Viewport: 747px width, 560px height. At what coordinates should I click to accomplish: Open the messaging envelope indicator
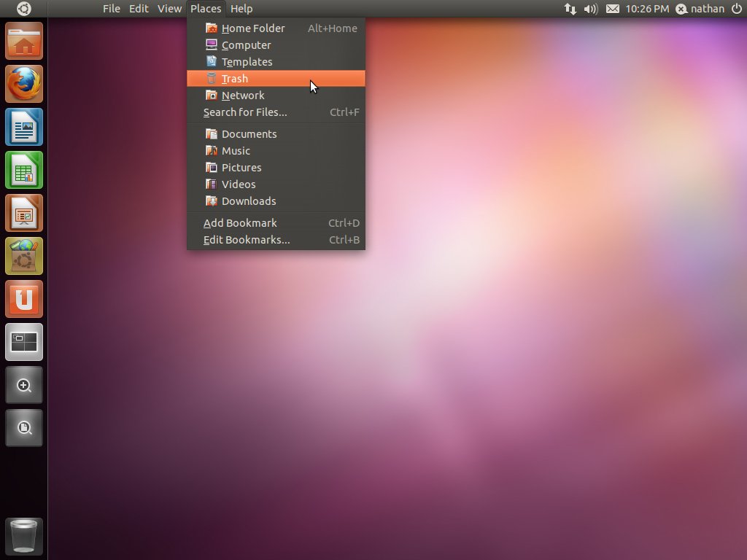[x=612, y=9]
